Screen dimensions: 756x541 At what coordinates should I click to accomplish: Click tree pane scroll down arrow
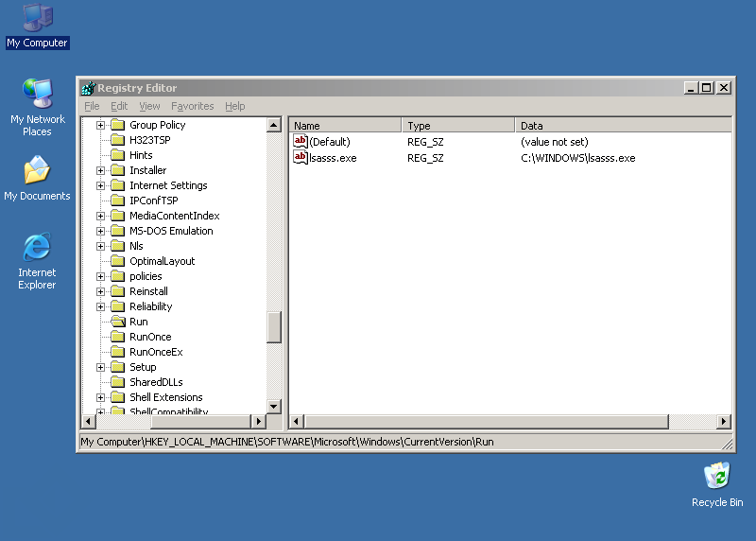(x=274, y=407)
